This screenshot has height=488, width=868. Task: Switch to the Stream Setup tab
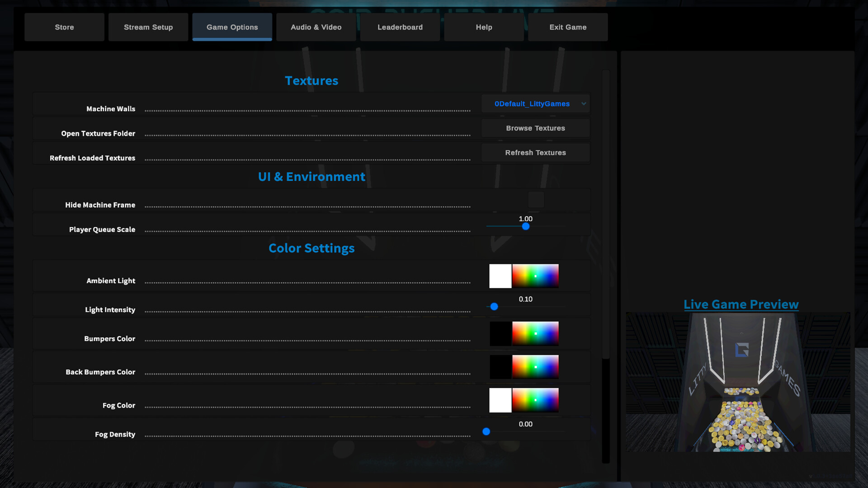click(148, 27)
